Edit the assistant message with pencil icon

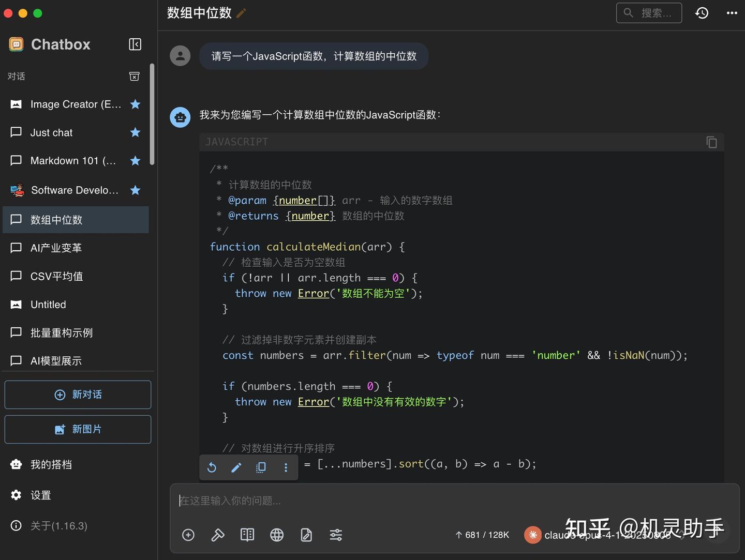(x=236, y=467)
